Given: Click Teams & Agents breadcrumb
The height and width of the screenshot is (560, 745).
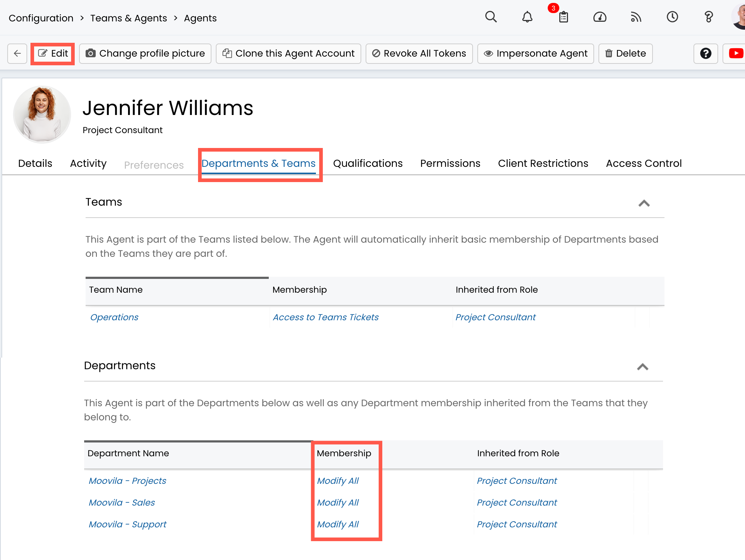Looking at the screenshot, I should pyautogui.click(x=129, y=18).
